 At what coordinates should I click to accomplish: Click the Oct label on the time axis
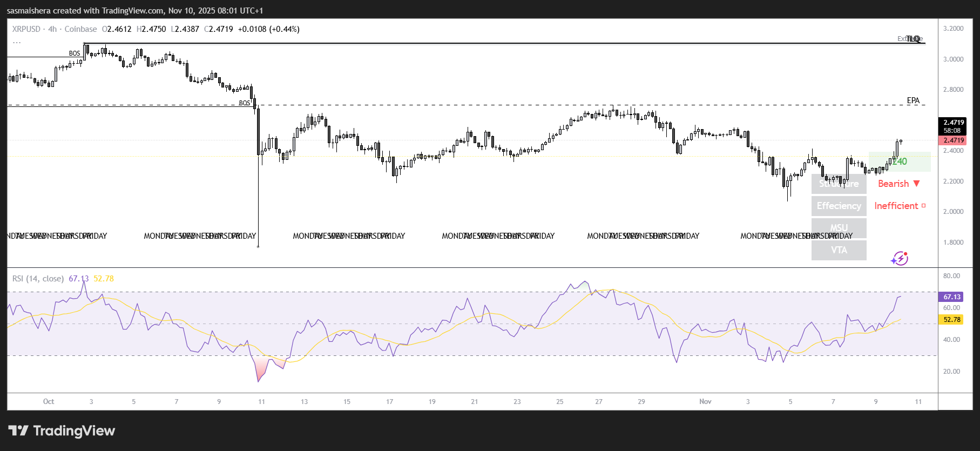[49, 401]
